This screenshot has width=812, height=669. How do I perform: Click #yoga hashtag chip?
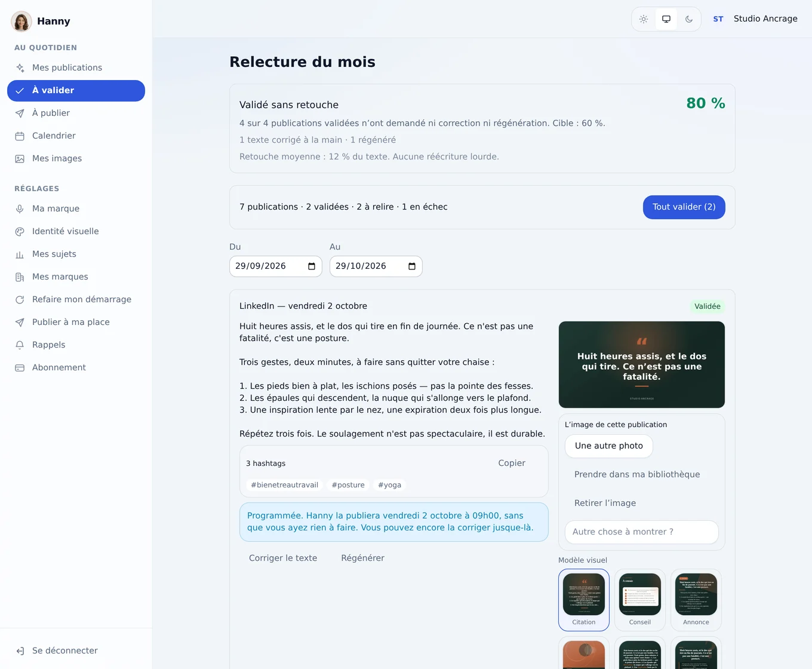coord(389,485)
